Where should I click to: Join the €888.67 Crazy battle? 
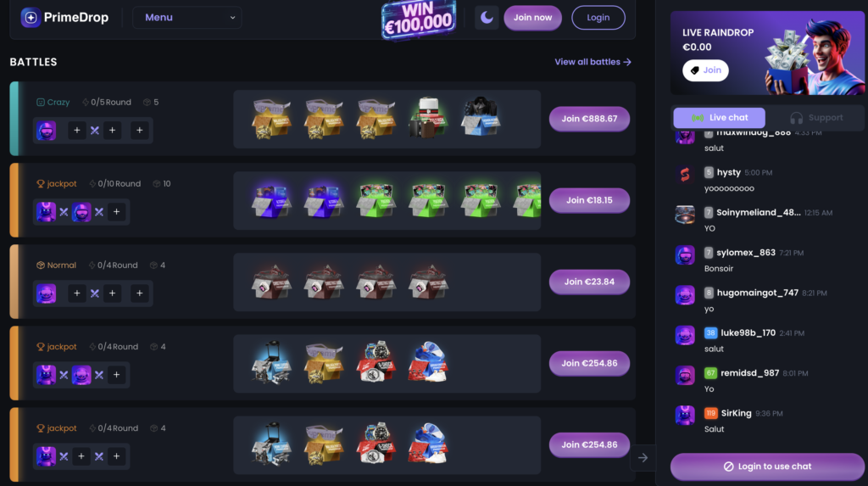(589, 119)
